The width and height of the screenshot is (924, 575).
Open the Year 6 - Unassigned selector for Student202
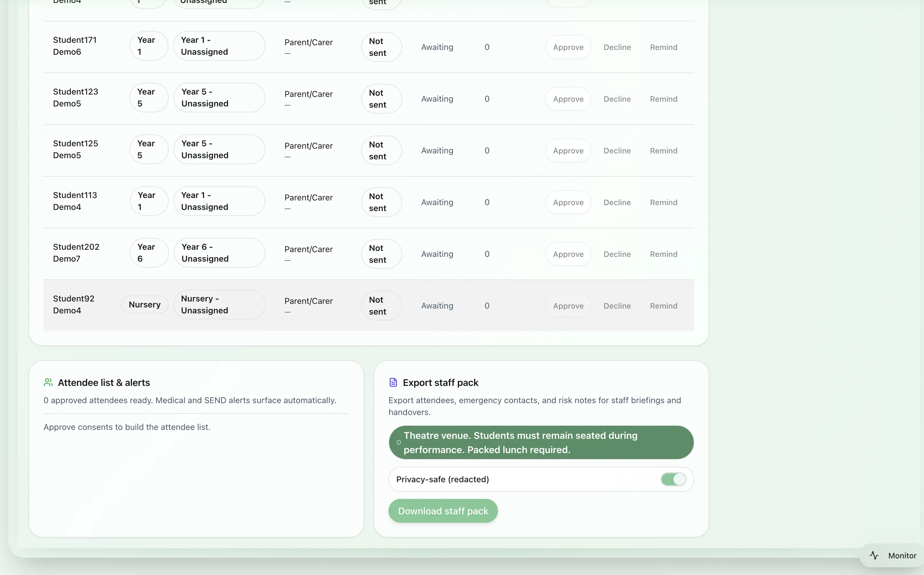click(219, 252)
